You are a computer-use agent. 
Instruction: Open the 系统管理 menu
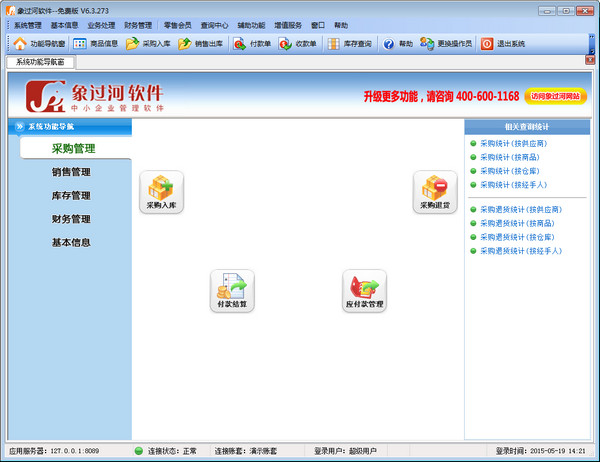[x=28, y=25]
